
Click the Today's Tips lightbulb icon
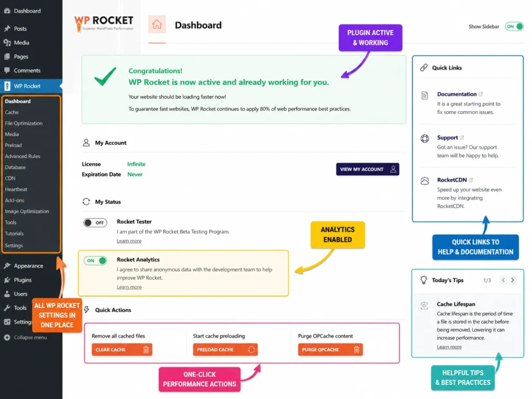coord(423,280)
